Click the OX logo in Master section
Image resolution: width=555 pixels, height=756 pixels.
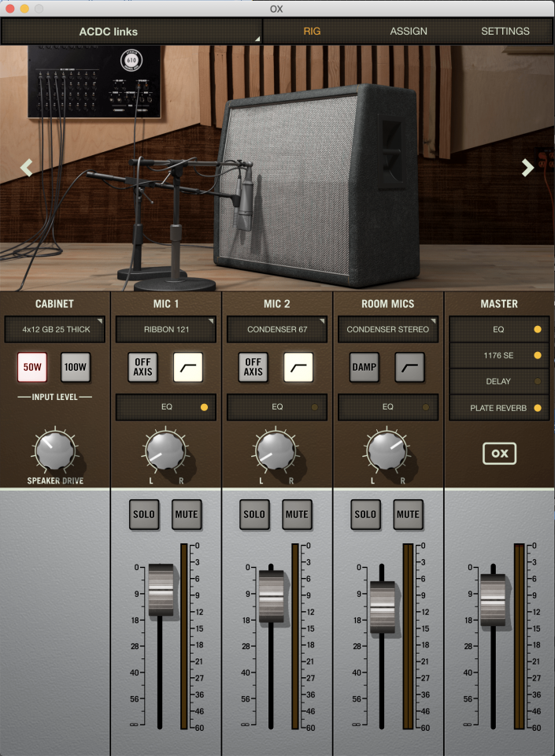click(x=499, y=454)
